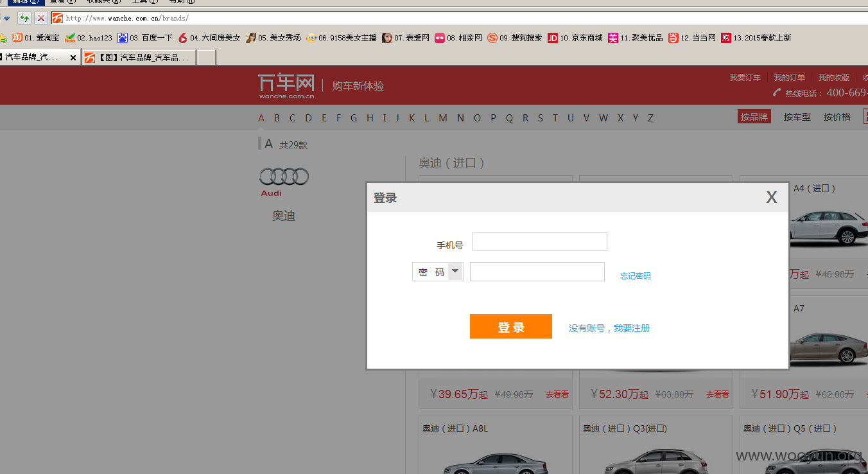Click the address bar site icon
Screen dimensions: 868x474
coord(57,18)
